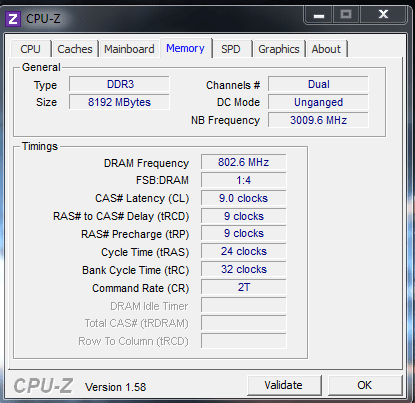Open the Graphics tab

coord(279,49)
